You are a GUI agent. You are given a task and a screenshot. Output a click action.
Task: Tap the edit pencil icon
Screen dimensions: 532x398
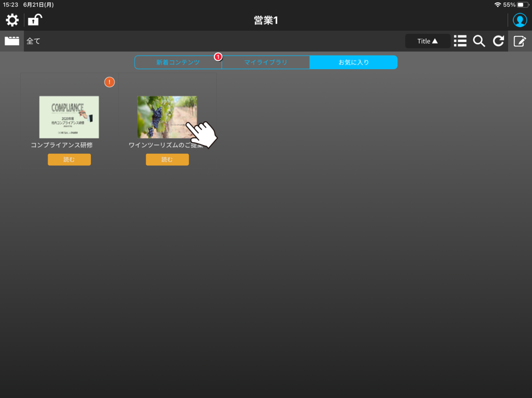[x=520, y=41]
